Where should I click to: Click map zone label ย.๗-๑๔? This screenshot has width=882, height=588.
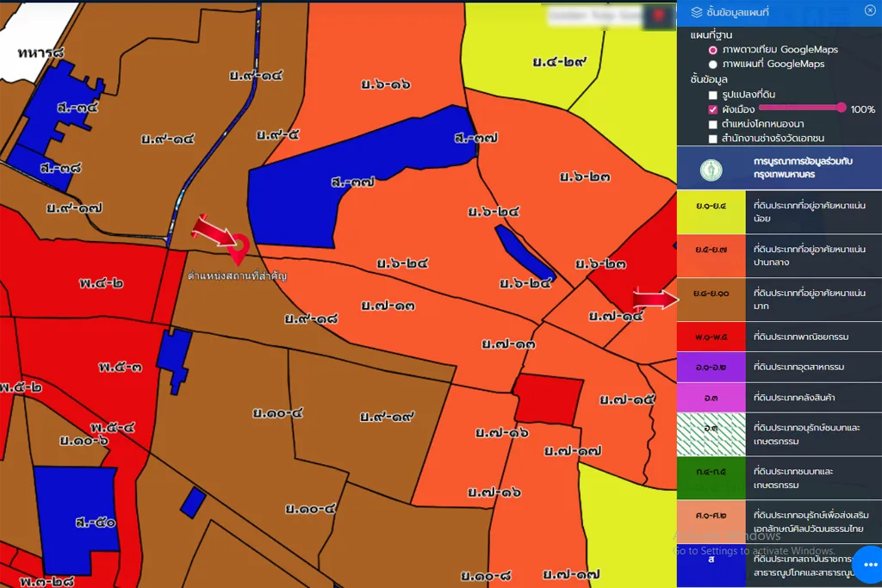[616, 316]
